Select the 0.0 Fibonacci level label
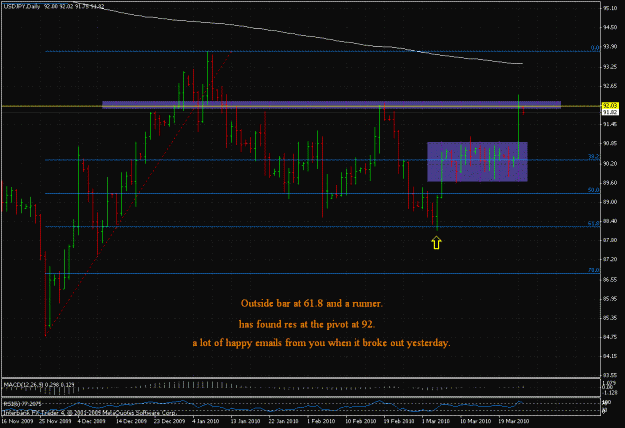625x428 pixels. coord(595,48)
